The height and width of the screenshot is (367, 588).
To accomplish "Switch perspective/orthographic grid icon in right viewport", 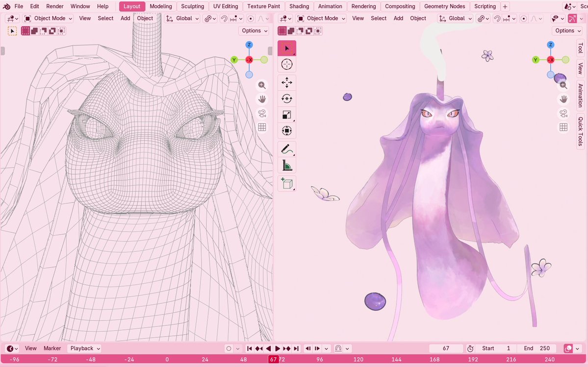I will [x=563, y=127].
